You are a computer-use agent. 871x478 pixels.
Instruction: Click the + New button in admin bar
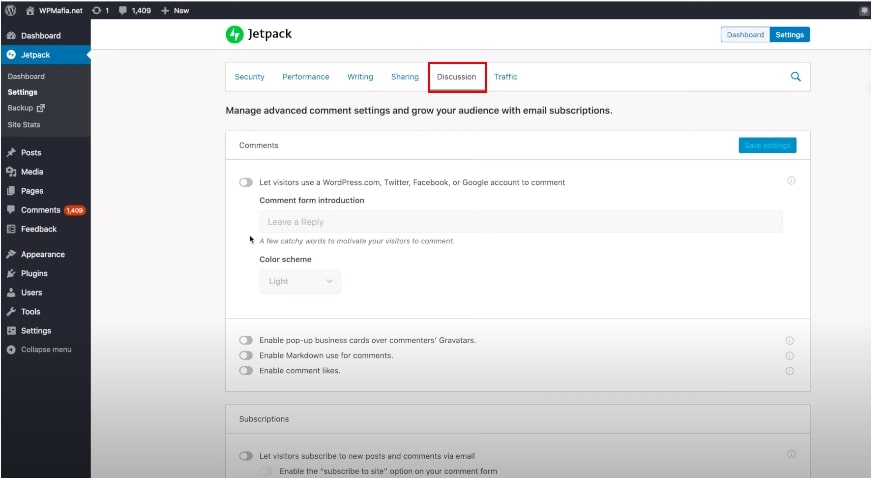pyautogui.click(x=175, y=10)
